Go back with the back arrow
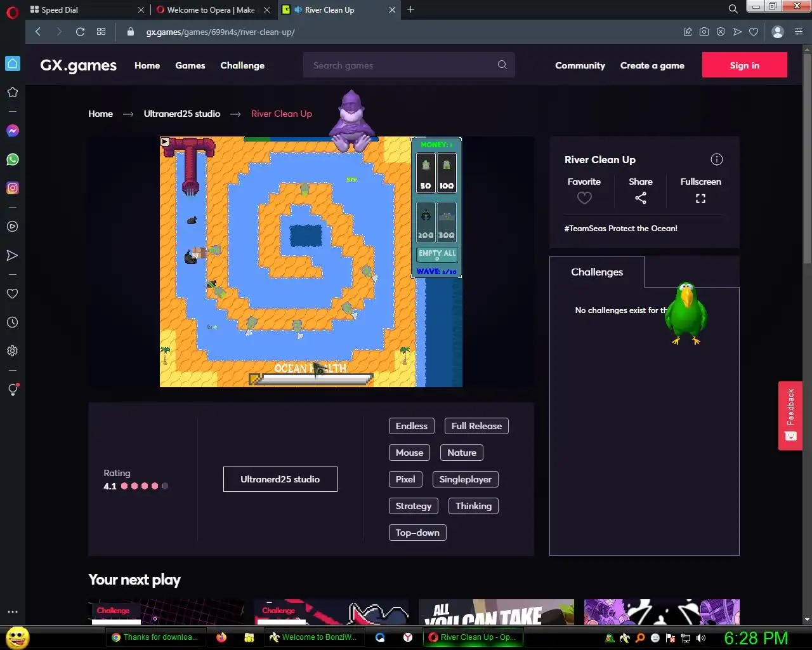Image resolution: width=812 pixels, height=650 pixels. (38, 32)
